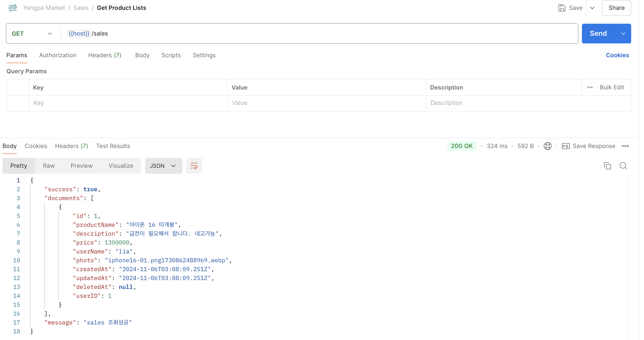The width and height of the screenshot is (644, 340).
Task: Click the query param Key input field
Action: point(128,103)
